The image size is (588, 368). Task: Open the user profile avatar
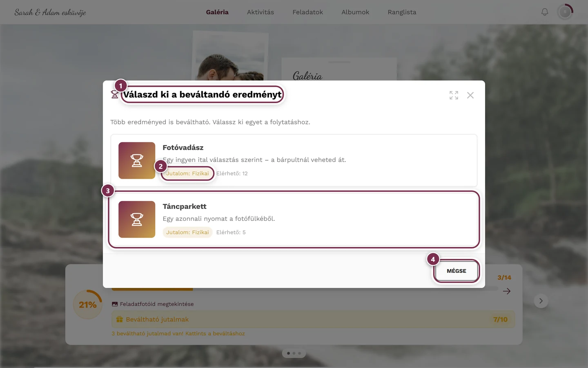point(565,12)
